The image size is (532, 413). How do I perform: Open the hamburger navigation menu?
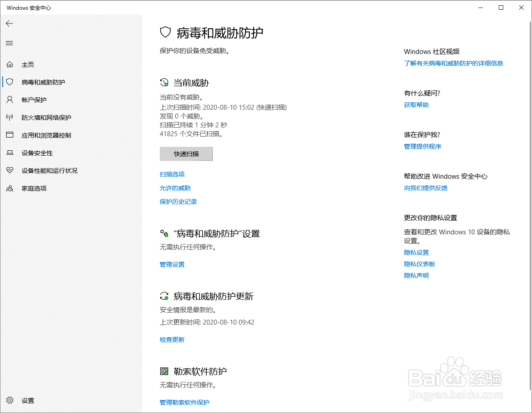[x=9, y=43]
